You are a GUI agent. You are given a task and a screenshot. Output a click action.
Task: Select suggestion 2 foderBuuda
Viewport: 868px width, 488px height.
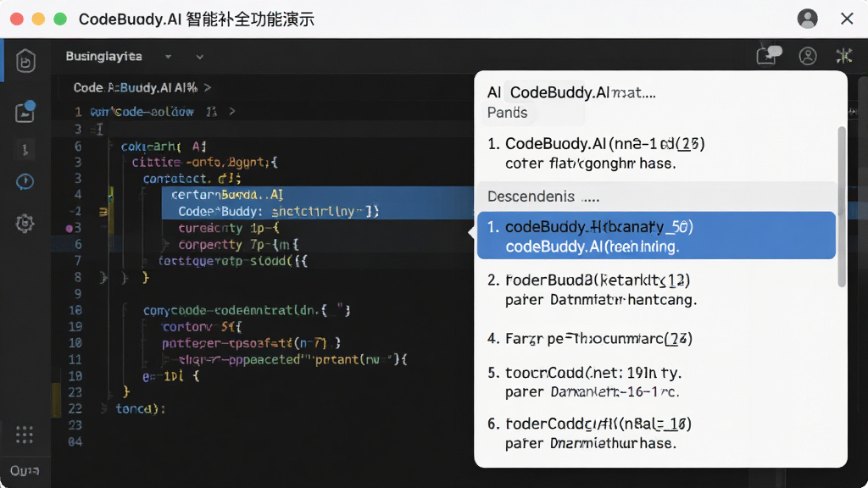[x=657, y=290]
